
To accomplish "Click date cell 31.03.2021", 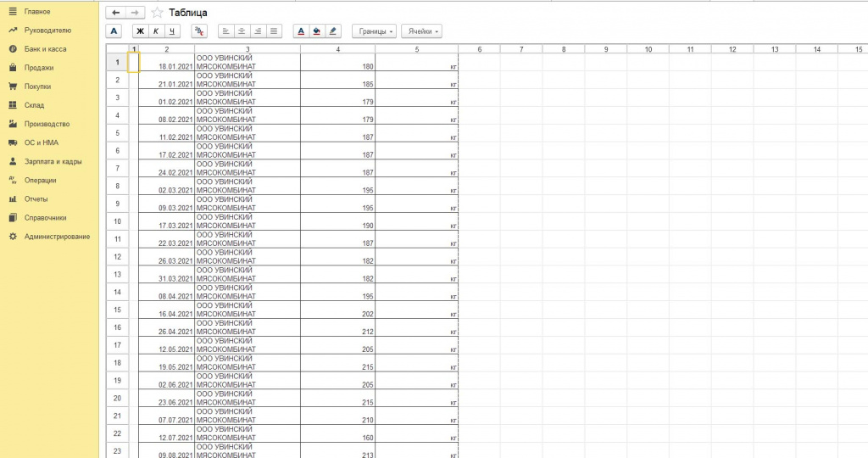I will pyautogui.click(x=167, y=275).
